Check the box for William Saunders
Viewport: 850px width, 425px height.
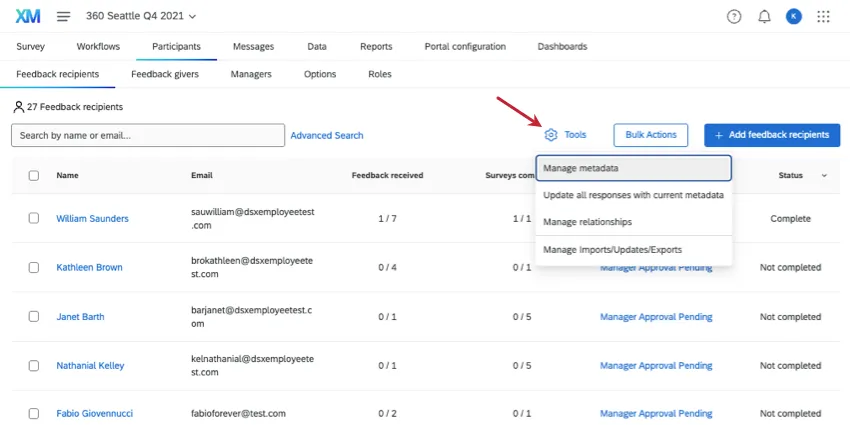pos(34,218)
